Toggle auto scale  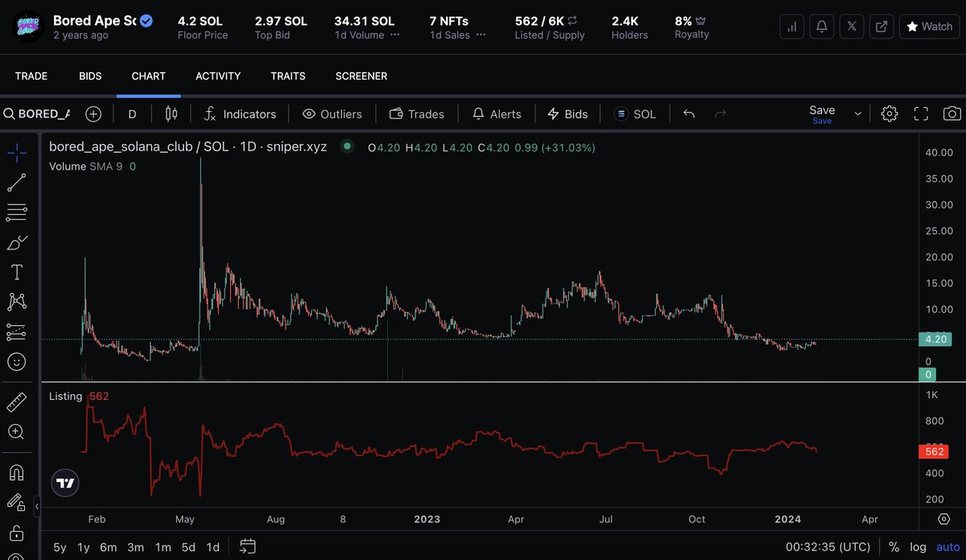(947, 547)
